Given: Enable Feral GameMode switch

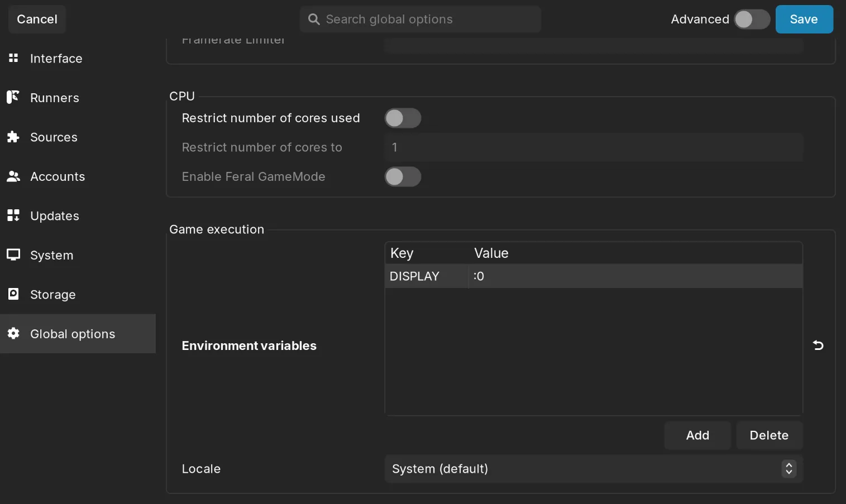Looking at the screenshot, I should coord(403,177).
